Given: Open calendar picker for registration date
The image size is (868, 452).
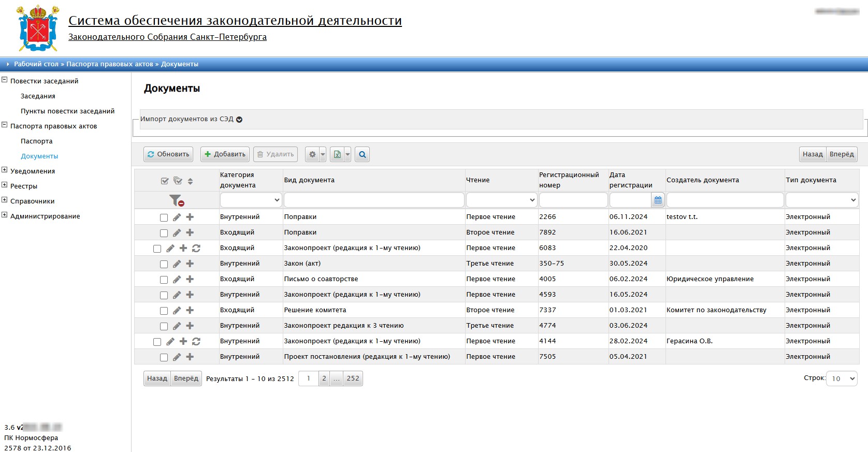Looking at the screenshot, I should pyautogui.click(x=658, y=200).
